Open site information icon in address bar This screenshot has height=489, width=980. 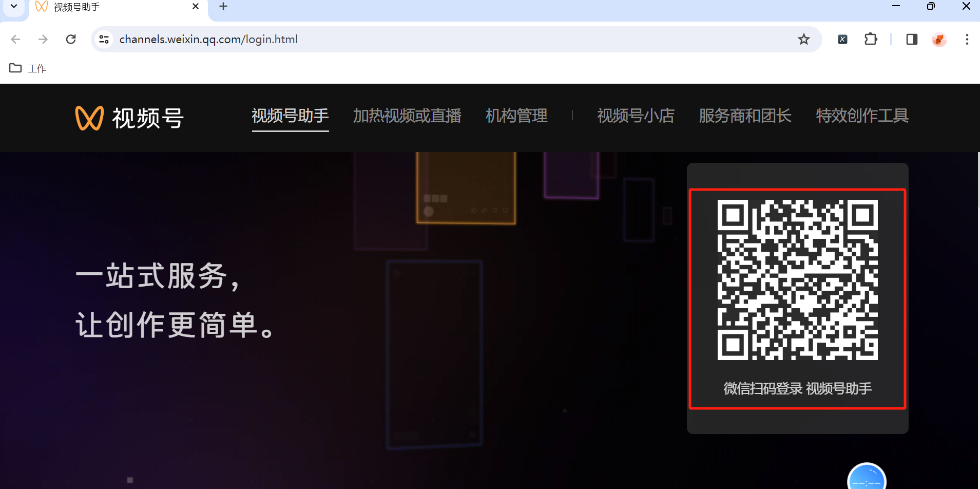coord(104,40)
